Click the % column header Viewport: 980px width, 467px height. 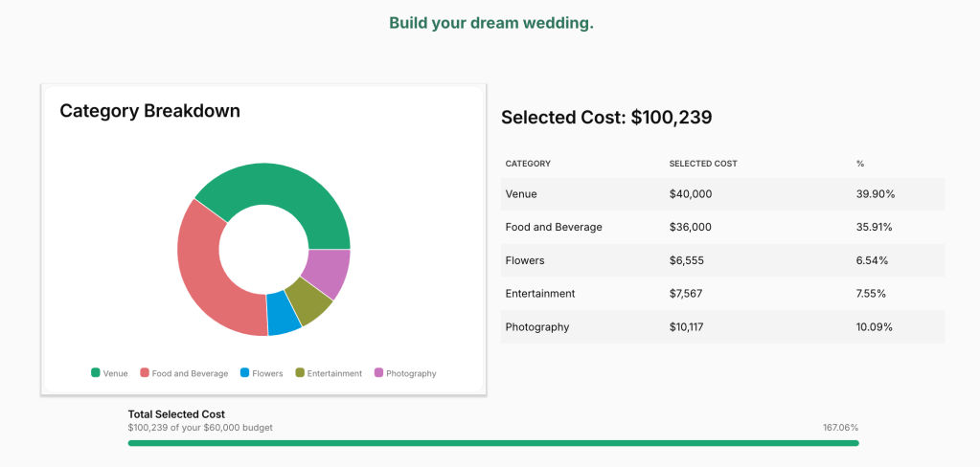[x=860, y=164]
